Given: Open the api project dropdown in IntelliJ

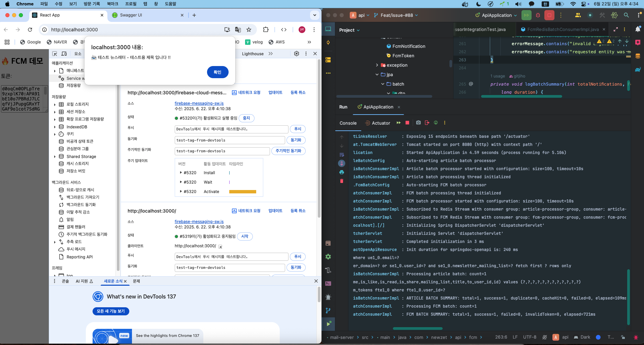Looking at the screenshot, I should [360, 15].
